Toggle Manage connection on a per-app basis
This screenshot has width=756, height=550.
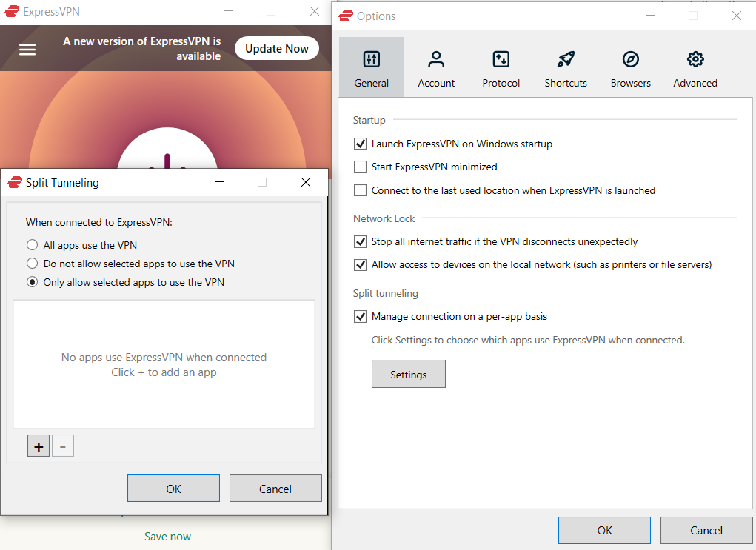click(x=360, y=316)
